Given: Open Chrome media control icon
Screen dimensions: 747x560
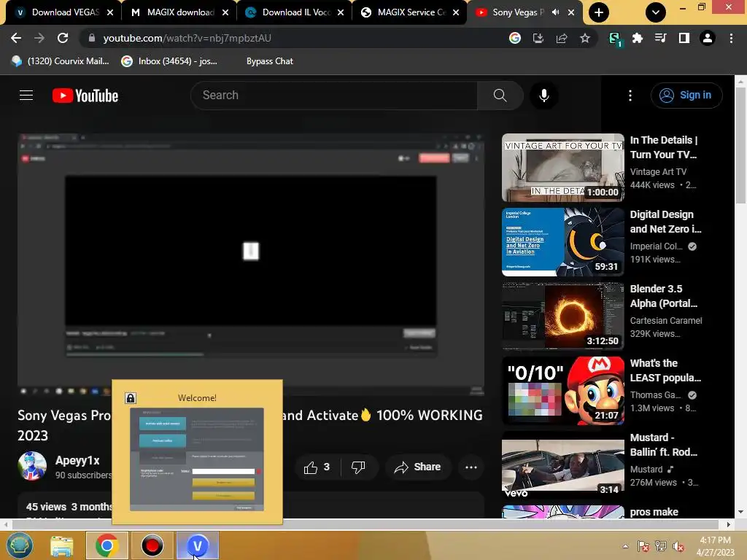Looking at the screenshot, I should pos(661,38).
